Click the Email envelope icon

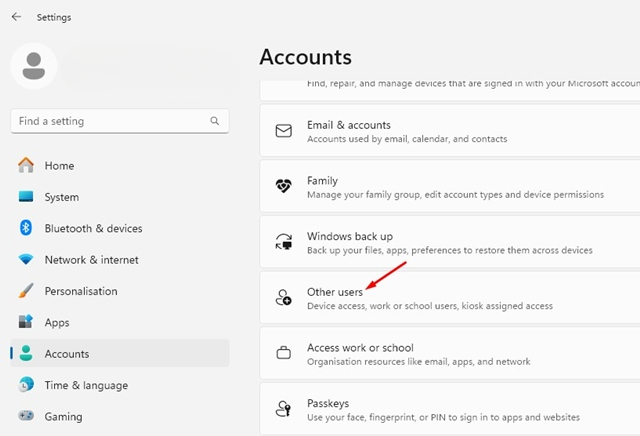(x=283, y=131)
